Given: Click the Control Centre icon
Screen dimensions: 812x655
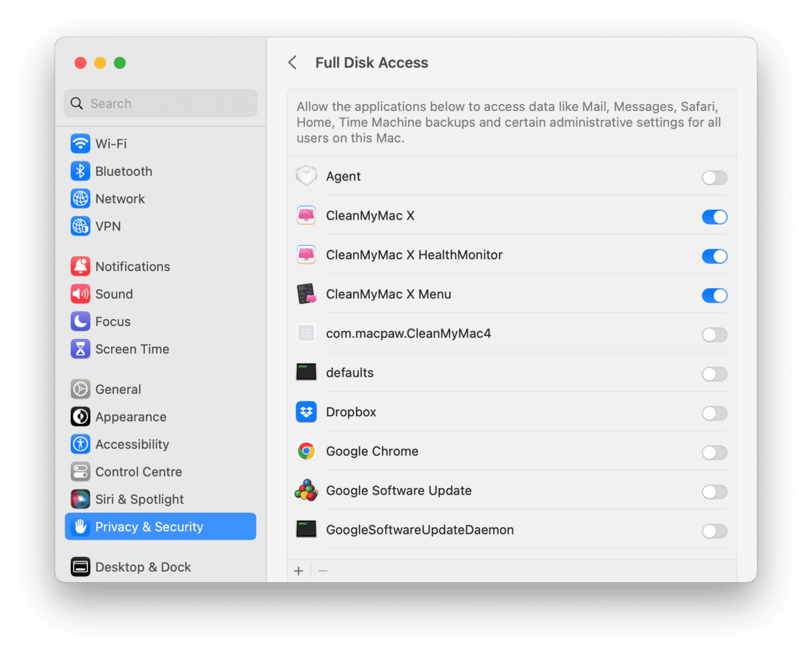Looking at the screenshot, I should coord(80,471).
